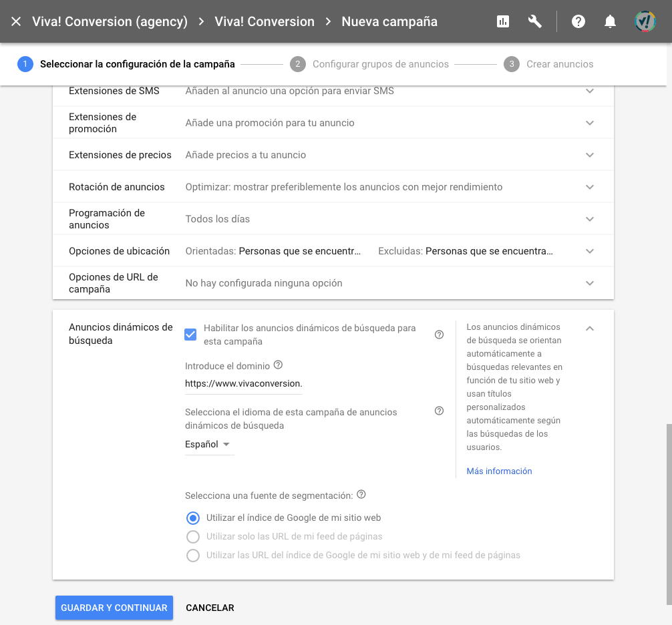672x625 pixels.
Task: Click the domain field with vivaconversion URL
Action: 243,384
